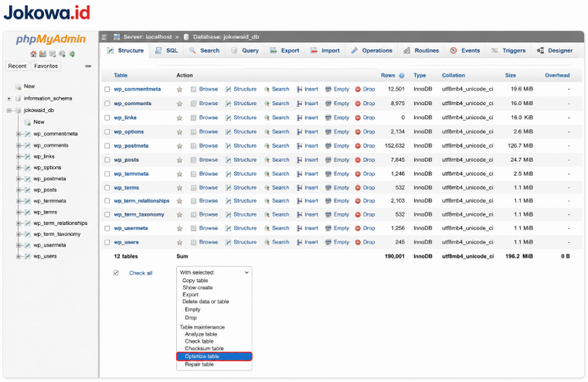The height and width of the screenshot is (382, 588).
Task: Tick the wp_comments row checkbox
Action: (x=107, y=104)
